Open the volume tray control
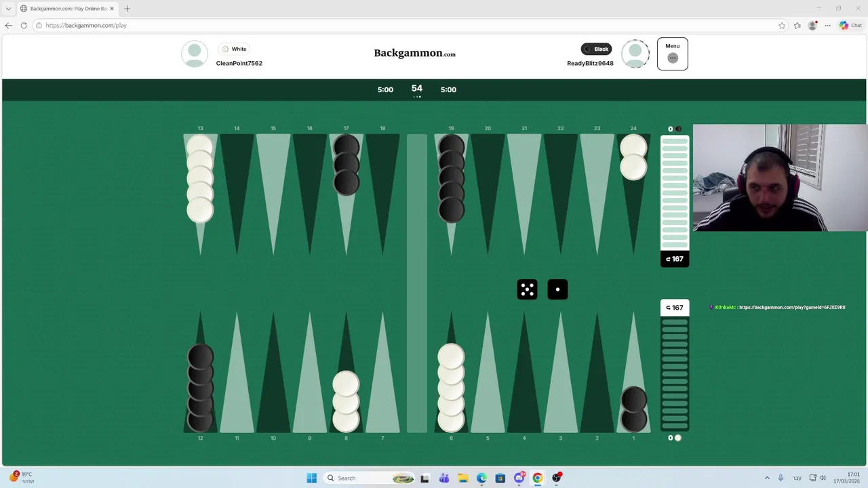This screenshot has height=488, width=868. point(823,478)
